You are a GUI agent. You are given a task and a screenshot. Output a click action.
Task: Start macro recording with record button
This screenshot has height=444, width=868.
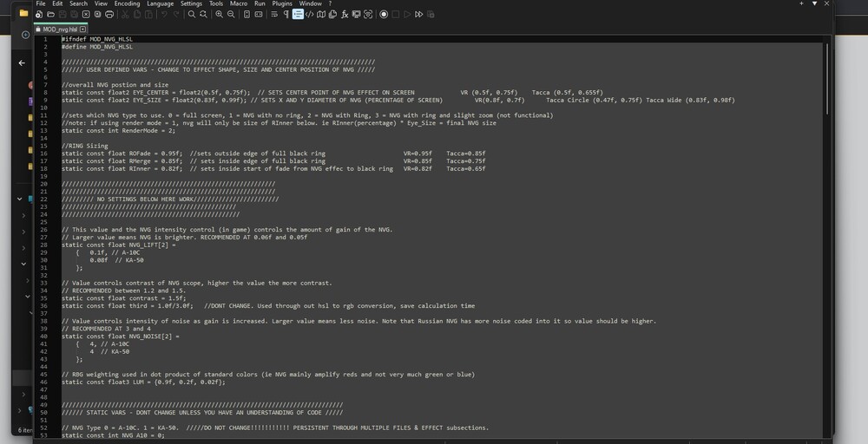384,15
